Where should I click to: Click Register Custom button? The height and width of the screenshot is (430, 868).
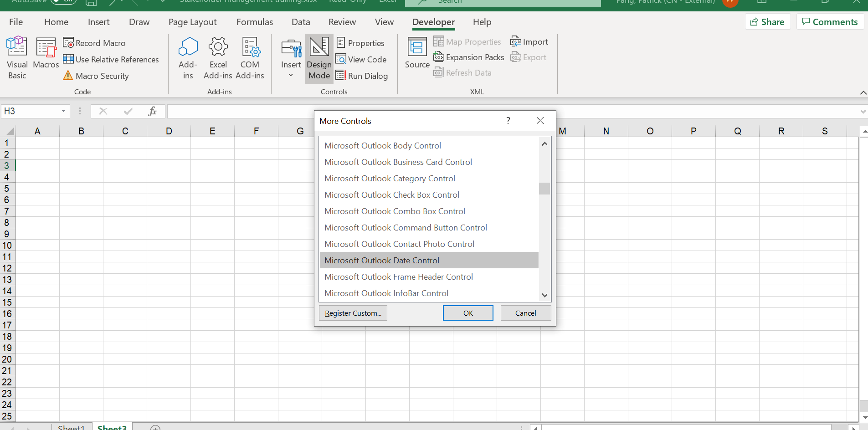(353, 313)
